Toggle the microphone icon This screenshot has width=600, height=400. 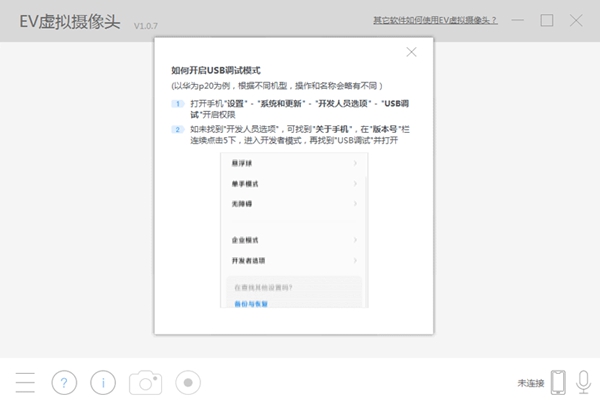click(582, 382)
